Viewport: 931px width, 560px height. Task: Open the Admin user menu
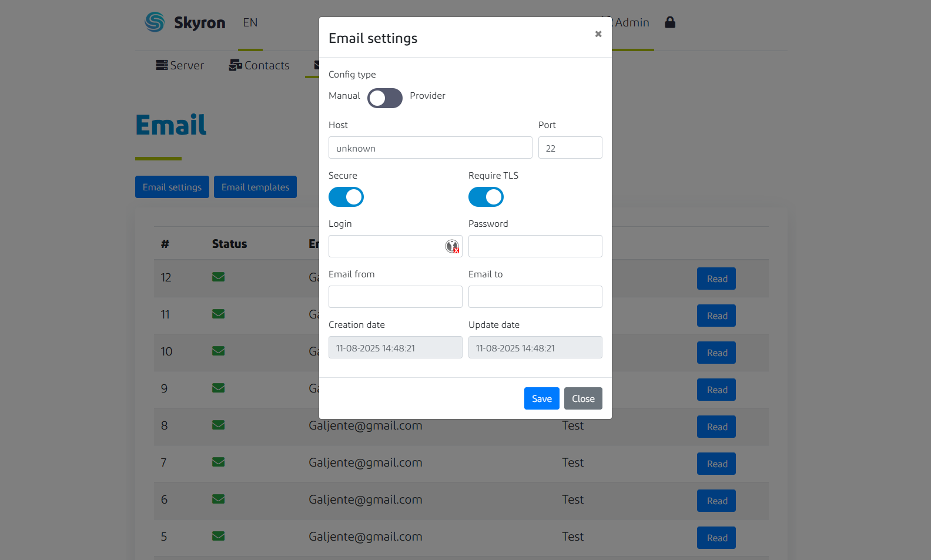point(632,22)
